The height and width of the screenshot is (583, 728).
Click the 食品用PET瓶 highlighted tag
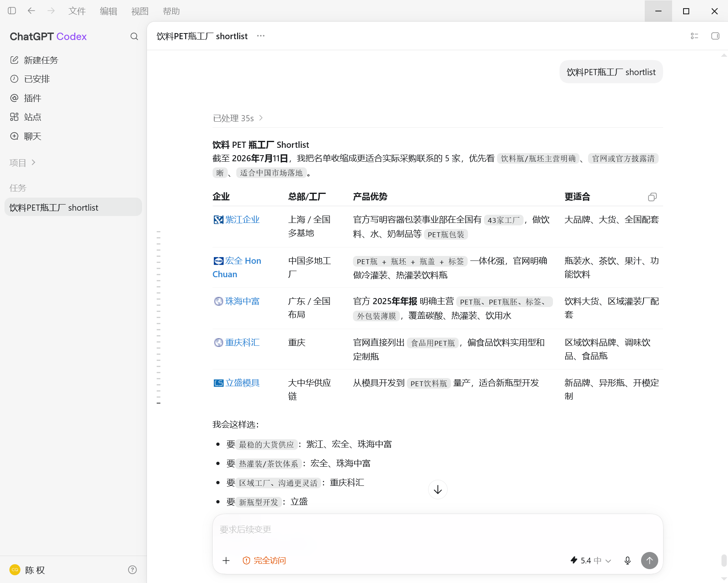point(433,343)
